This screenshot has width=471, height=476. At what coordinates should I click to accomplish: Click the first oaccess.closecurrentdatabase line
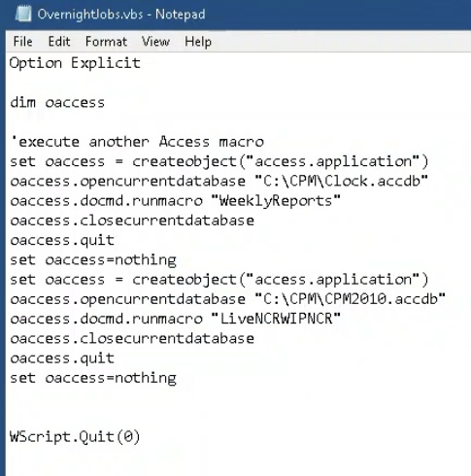point(132,221)
